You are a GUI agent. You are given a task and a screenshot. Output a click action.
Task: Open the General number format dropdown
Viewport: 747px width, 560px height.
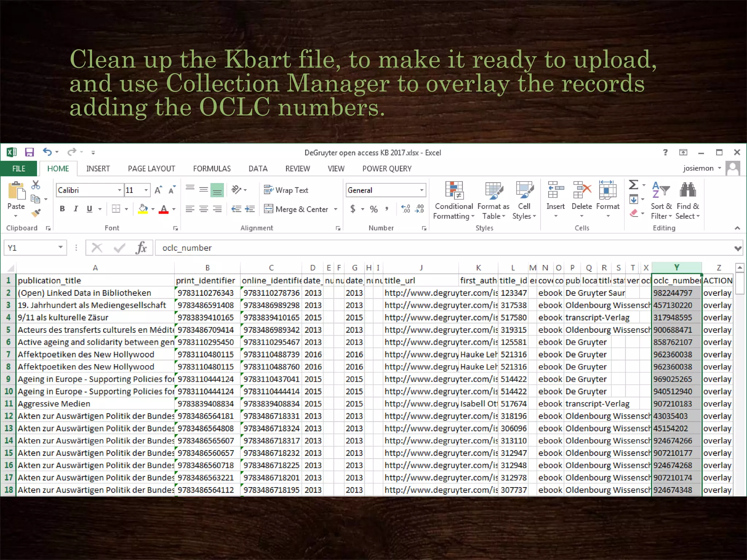click(422, 190)
